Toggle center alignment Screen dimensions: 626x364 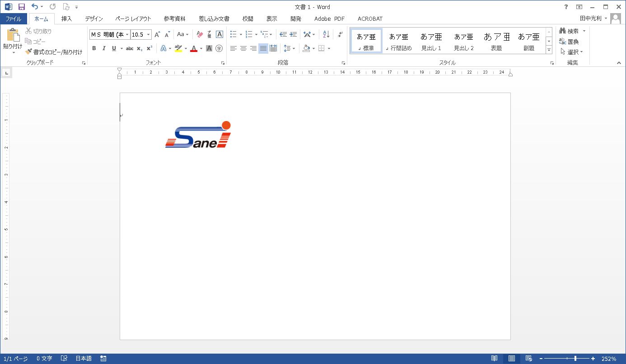tap(243, 48)
